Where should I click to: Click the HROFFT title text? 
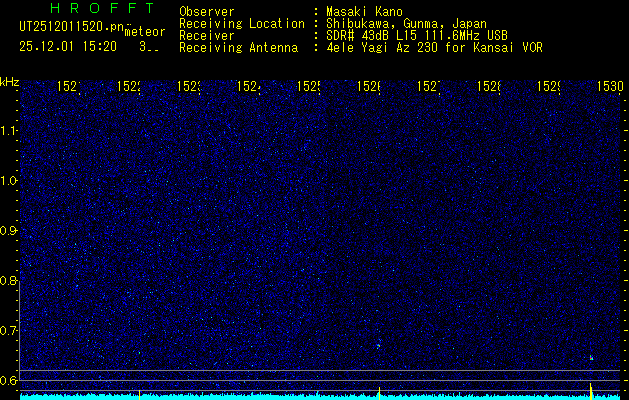point(103,8)
